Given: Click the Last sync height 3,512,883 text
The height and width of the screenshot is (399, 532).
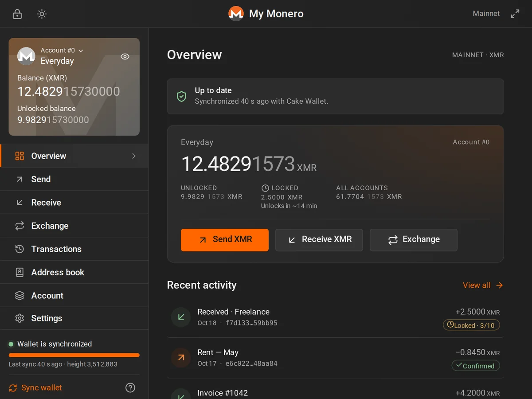Looking at the screenshot, I should click(63, 364).
